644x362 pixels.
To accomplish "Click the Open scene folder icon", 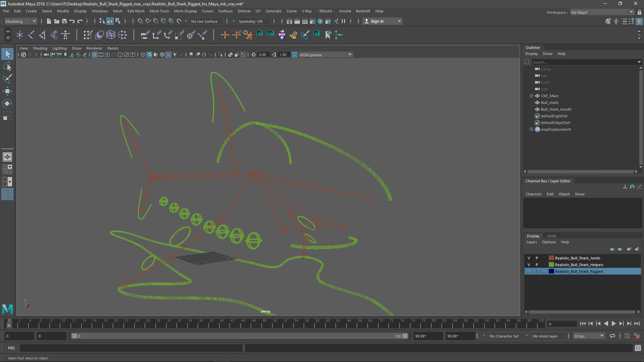I will 56,21.
